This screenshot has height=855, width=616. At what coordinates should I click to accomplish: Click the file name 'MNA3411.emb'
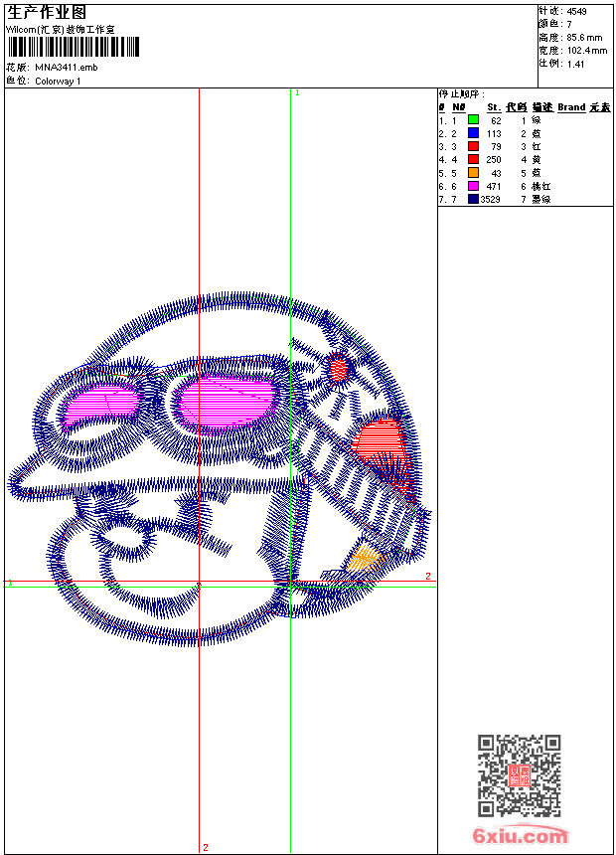[67, 68]
